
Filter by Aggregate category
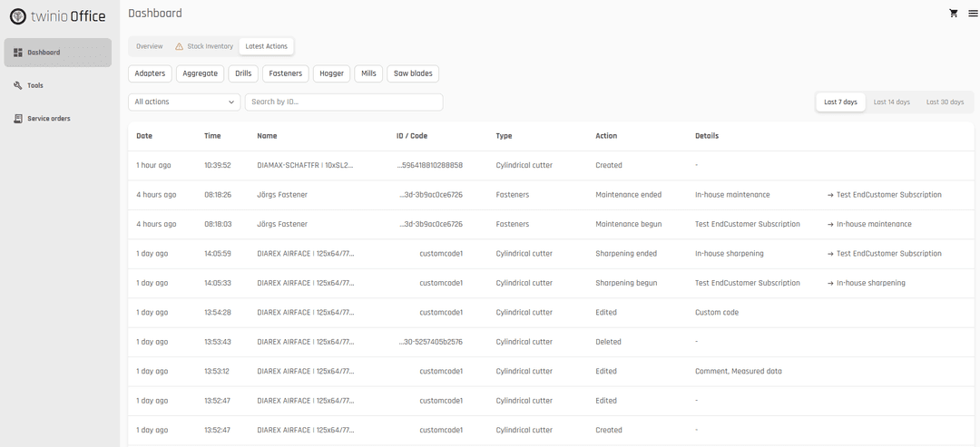[x=200, y=73]
